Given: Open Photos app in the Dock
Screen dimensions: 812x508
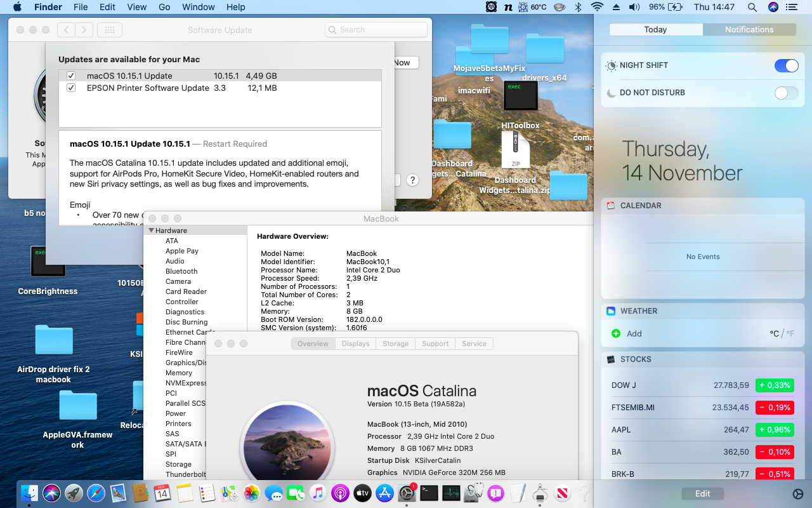Looking at the screenshot, I should coord(252,493).
